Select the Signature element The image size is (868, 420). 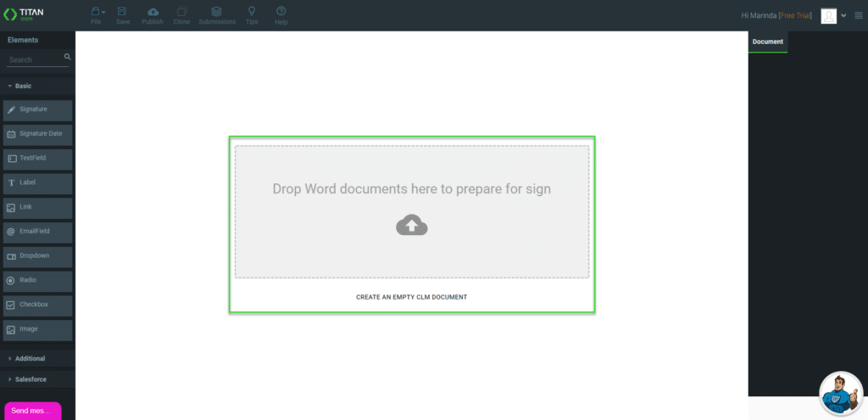(x=37, y=110)
